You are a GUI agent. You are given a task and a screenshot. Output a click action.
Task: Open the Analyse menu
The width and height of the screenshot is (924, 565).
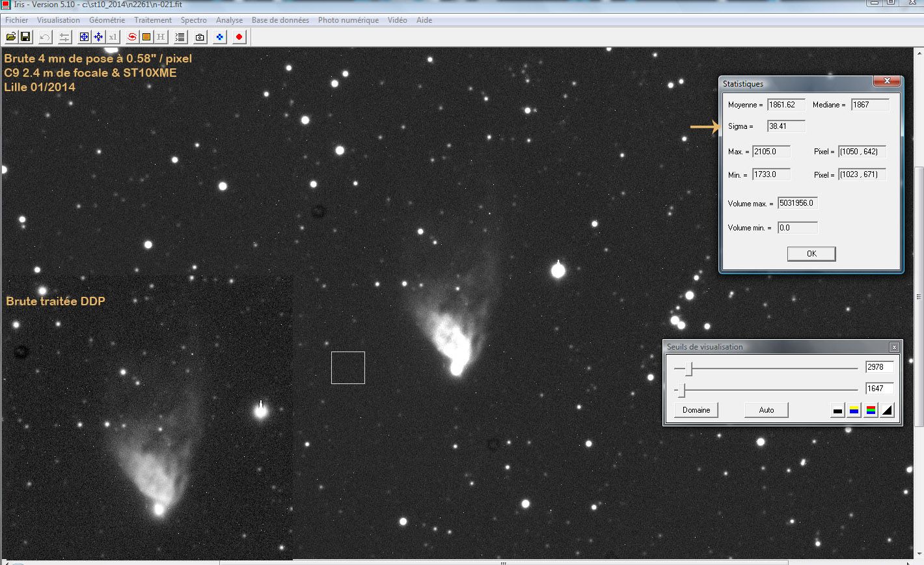click(x=230, y=20)
